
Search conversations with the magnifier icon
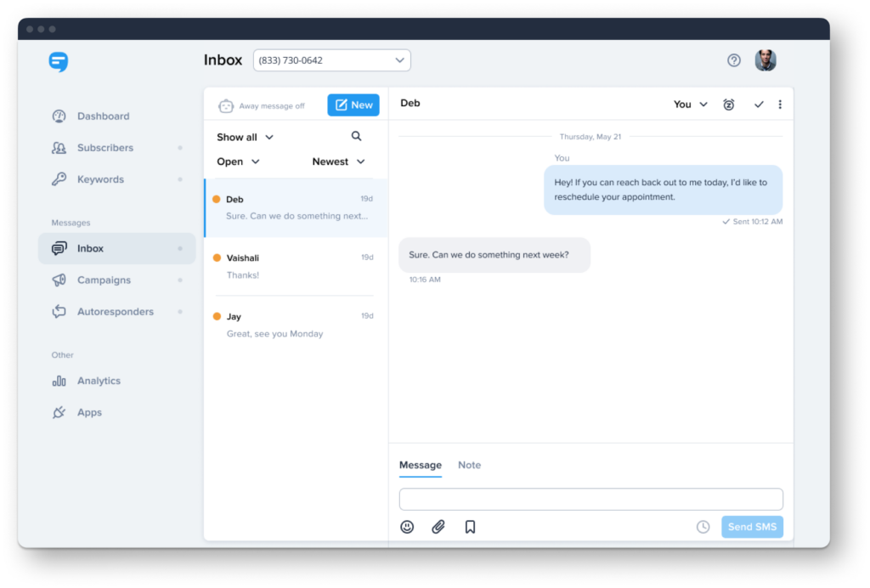coord(356,137)
